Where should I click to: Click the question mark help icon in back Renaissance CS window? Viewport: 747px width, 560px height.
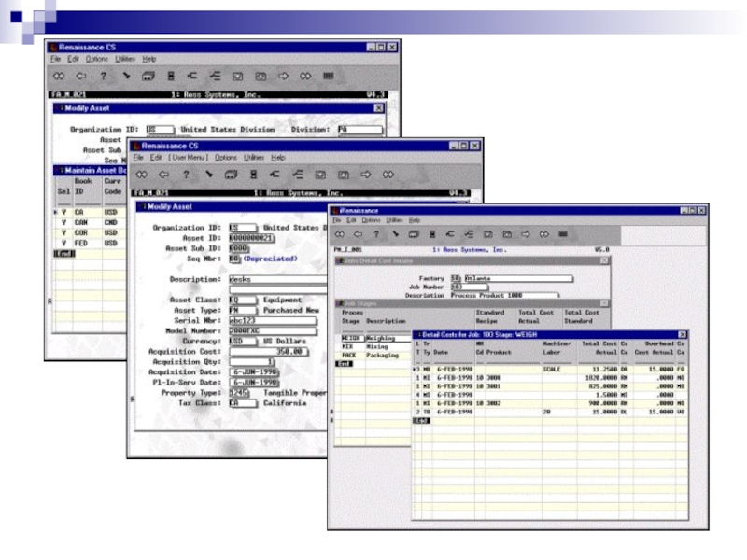tap(103, 76)
